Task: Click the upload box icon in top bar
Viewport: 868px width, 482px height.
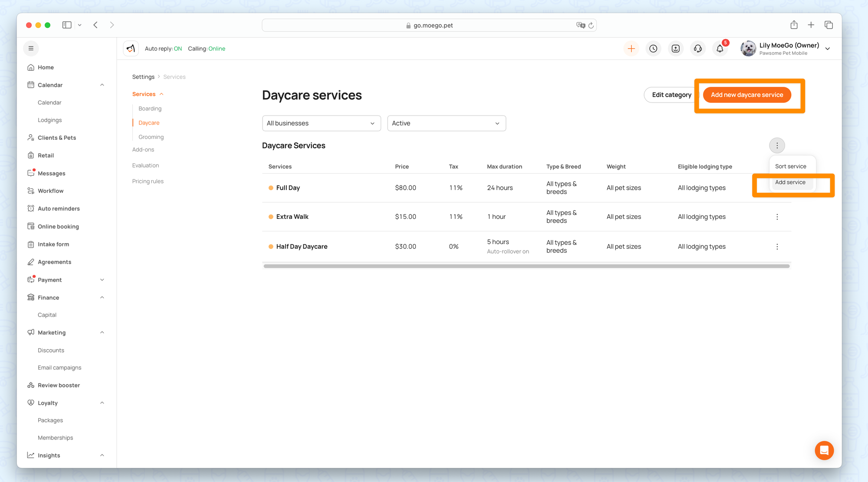Action: pyautogui.click(x=675, y=49)
